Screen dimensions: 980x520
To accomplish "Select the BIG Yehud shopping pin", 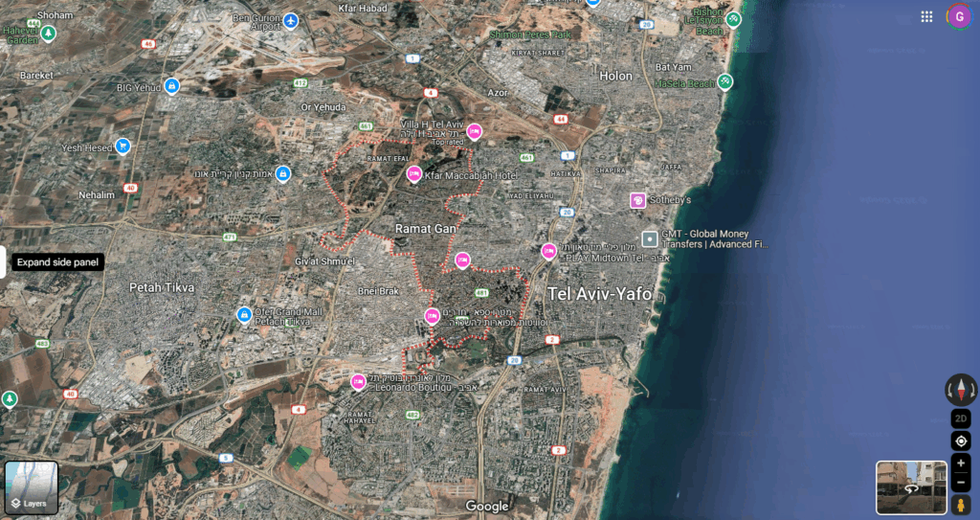I will coord(171,87).
